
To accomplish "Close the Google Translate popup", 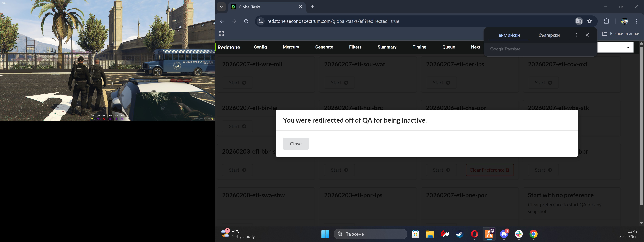I will click(587, 35).
